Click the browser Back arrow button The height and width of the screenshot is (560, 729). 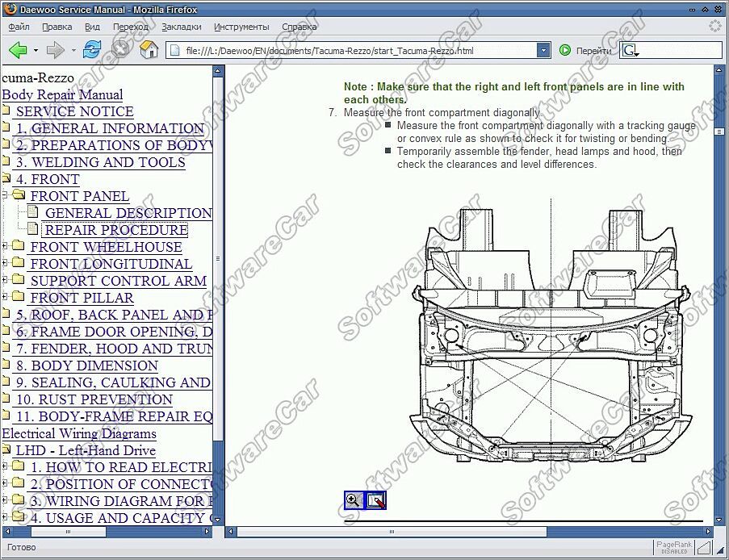[x=18, y=50]
